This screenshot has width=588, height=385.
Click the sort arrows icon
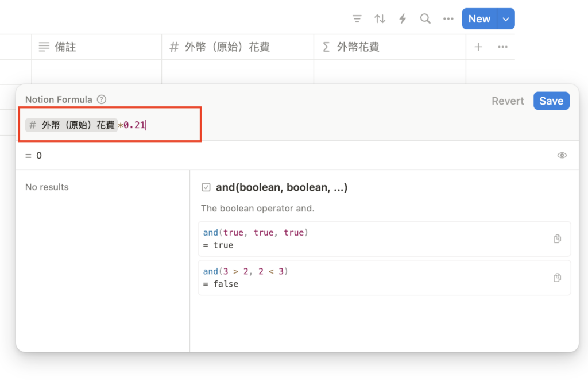380,19
